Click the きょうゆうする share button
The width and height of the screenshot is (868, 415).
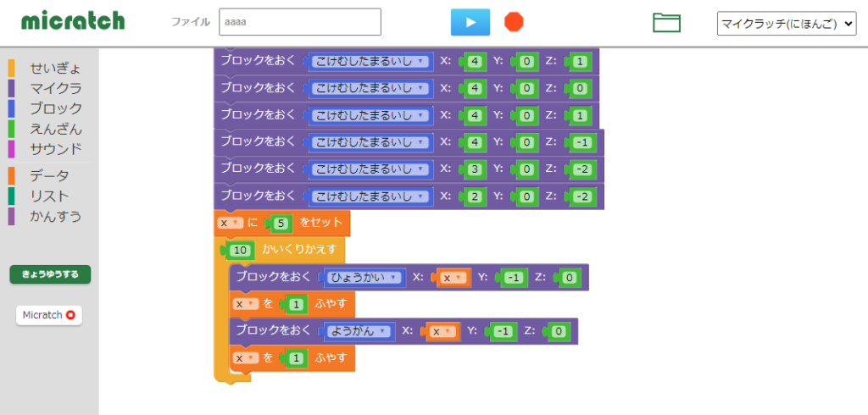[x=50, y=274]
